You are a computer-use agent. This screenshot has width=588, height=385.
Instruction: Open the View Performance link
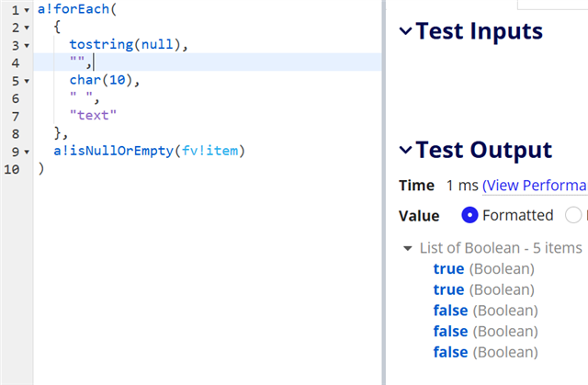click(534, 186)
